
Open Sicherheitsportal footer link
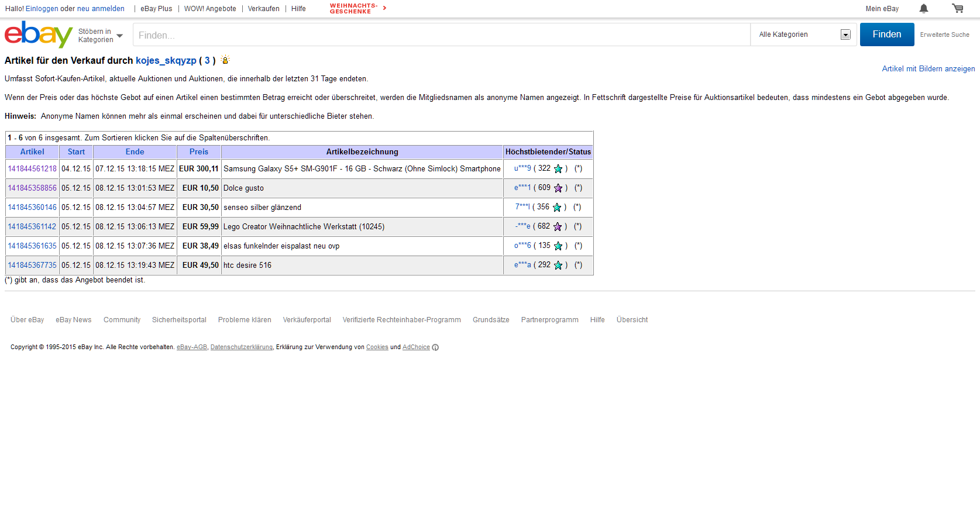click(179, 320)
